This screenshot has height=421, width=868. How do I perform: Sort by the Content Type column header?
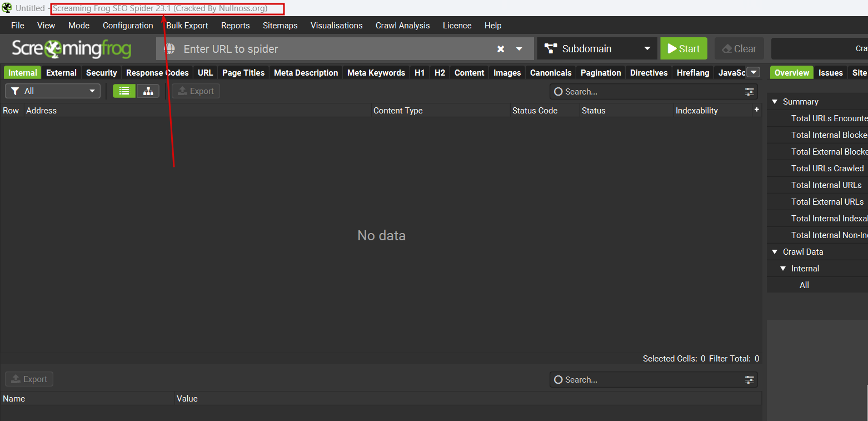441,111
